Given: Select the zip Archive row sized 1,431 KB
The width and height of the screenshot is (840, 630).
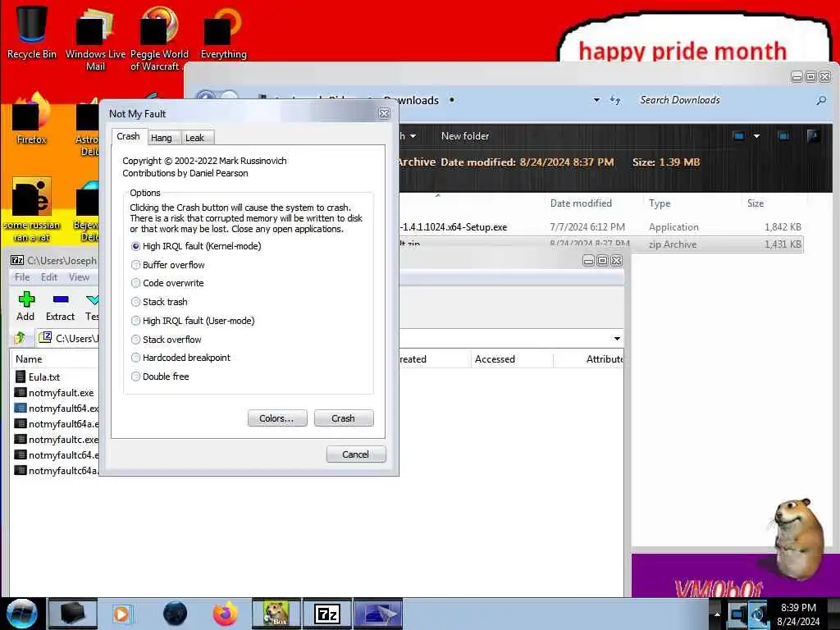Looking at the screenshot, I should [601, 244].
